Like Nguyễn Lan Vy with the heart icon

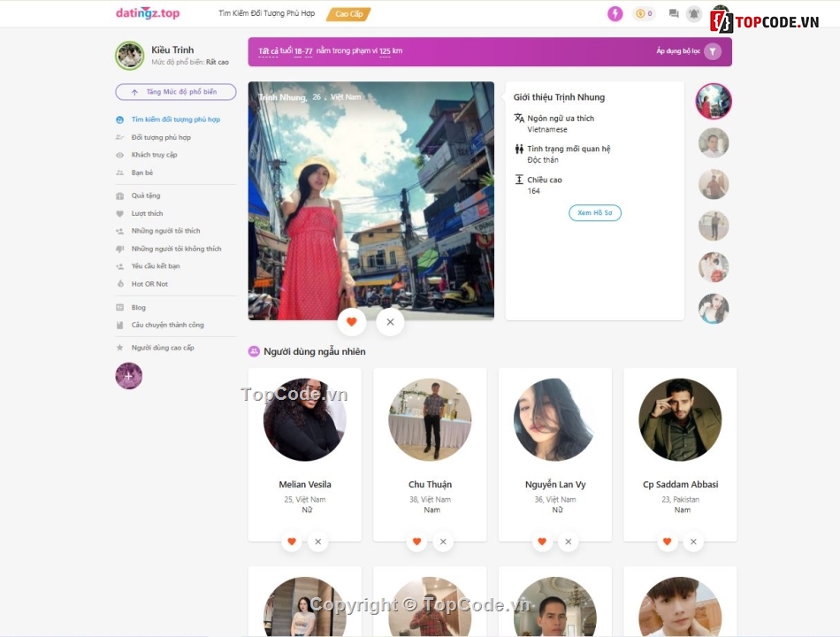[x=542, y=541]
